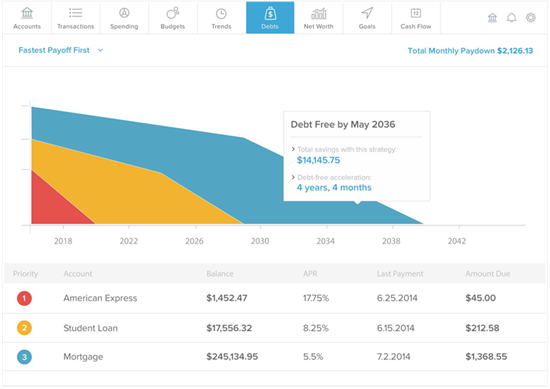Open the Spending pie chart icon
The height and width of the screenshot is (389, 550).
pyautogui.click(x=124, y=13)
